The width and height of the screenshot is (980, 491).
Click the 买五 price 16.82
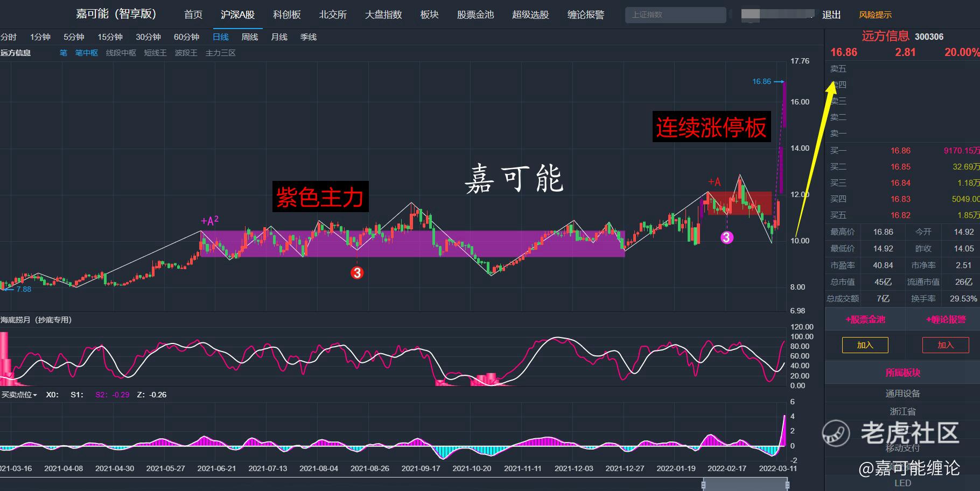coord(900,215)
